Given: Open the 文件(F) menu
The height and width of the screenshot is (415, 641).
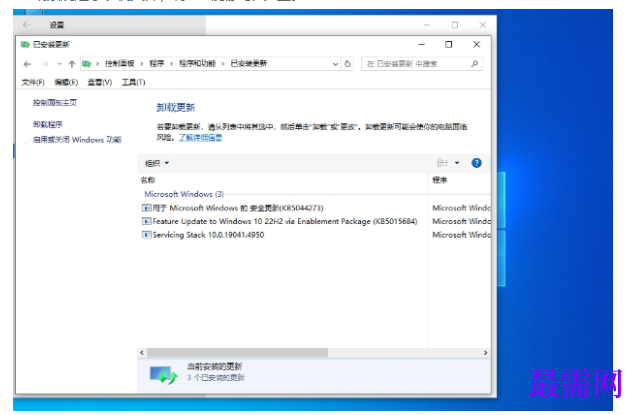Looking at the screenshot, I should [x=33, y=82].
